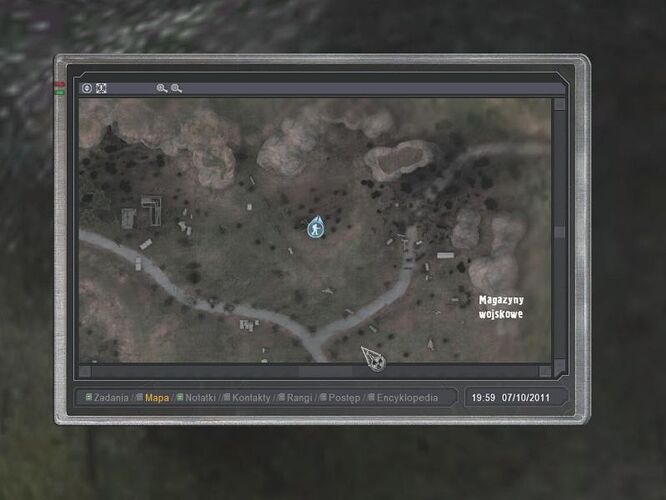Center the map on the player's position
The width and height of the screenshot is (666, 500).
87,88
